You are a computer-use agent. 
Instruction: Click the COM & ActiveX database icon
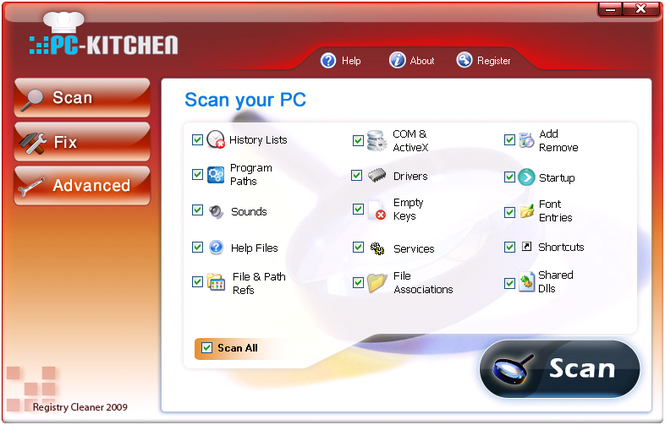(376, 140)
